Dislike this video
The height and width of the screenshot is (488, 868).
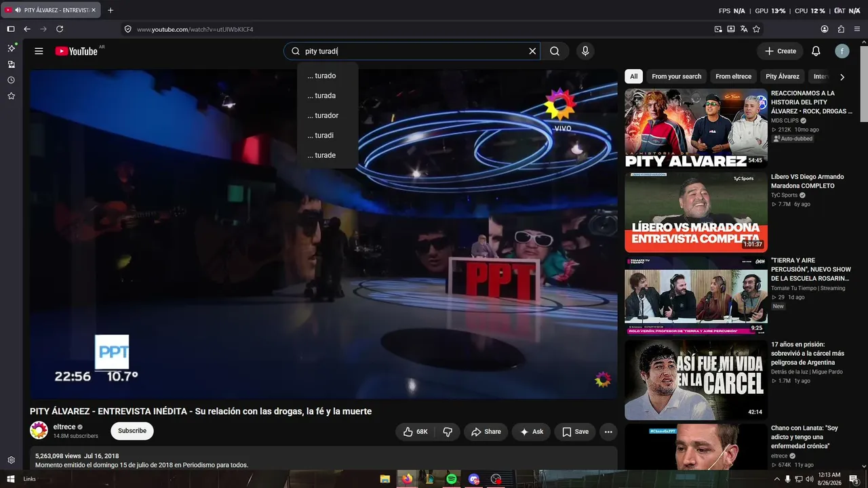click(448, 432)
